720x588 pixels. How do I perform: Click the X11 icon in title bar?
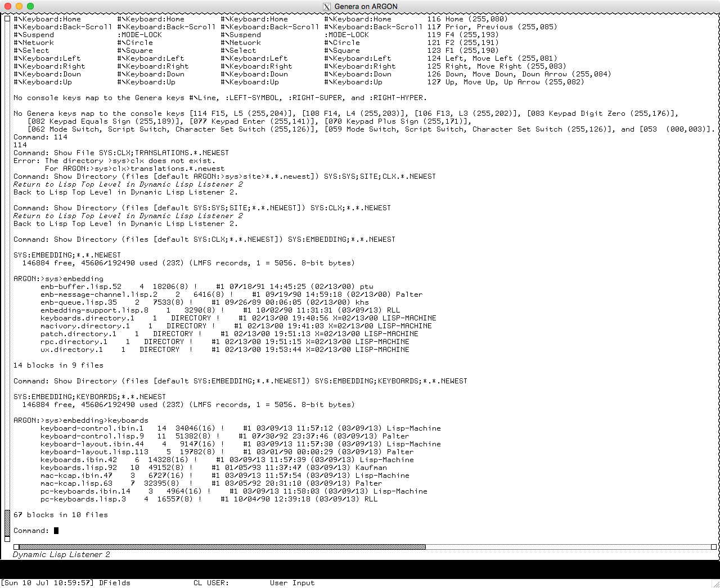point(327,7)
